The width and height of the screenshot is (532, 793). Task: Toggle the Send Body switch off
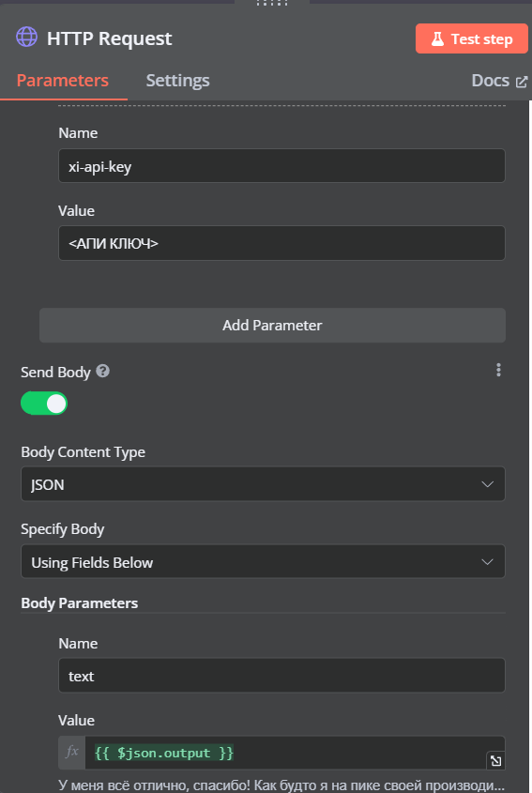(x=44, y=404)
